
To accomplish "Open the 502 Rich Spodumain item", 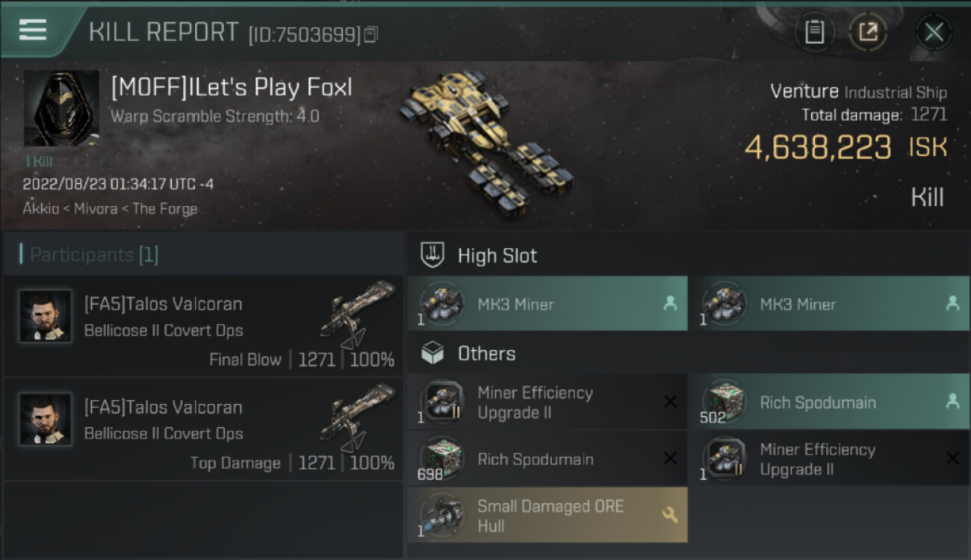I will pos(829,402).
